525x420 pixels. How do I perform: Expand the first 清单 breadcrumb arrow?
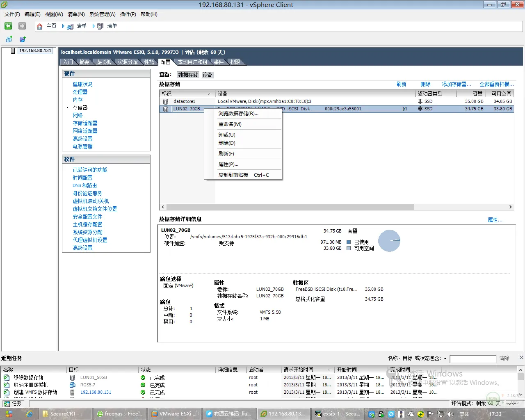coord(63,26)
